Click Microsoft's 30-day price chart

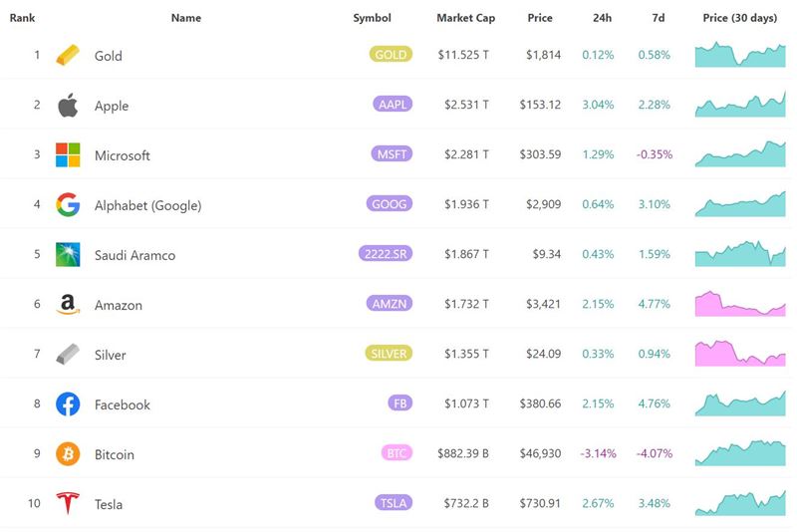tap(740, 154)
